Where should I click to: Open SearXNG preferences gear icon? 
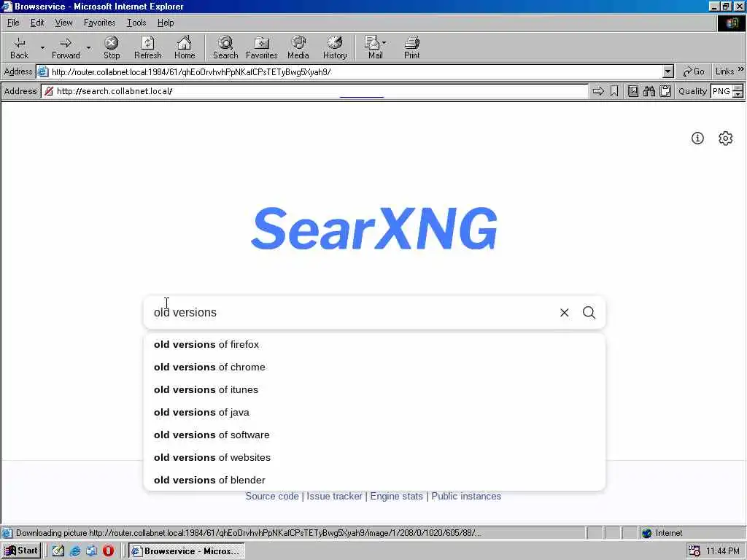(x=726, y=138)
